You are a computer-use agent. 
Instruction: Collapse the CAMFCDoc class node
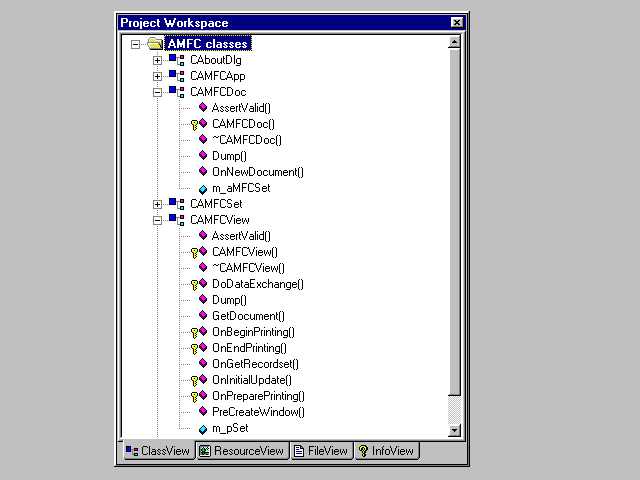click(157, 92)
